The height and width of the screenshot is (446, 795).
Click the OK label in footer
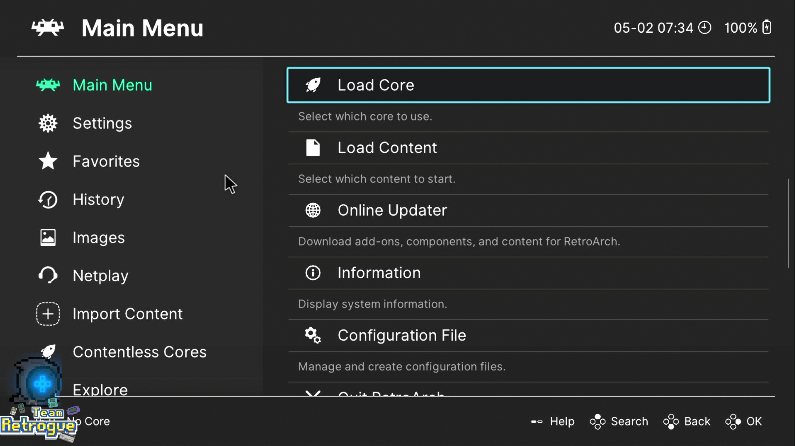[754, 421]
